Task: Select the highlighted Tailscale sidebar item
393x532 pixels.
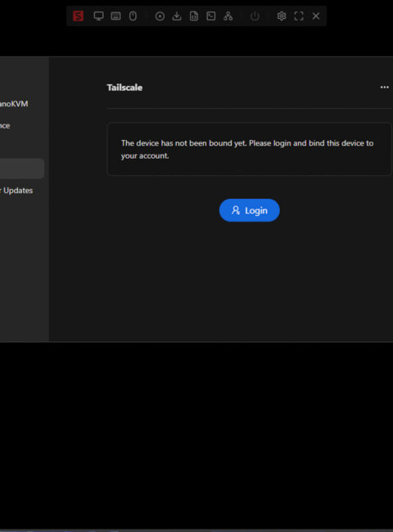Action: point(22,169)
